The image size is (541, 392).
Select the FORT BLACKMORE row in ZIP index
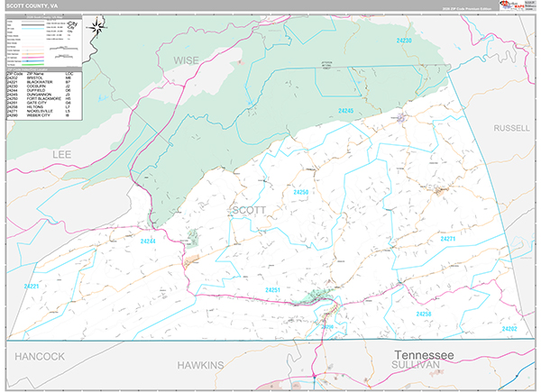coord(40,98)
